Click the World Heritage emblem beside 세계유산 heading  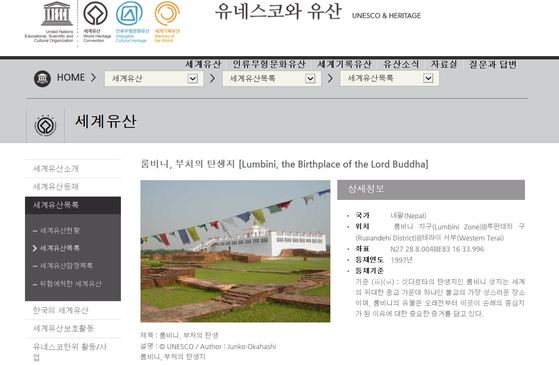(45, 125)
